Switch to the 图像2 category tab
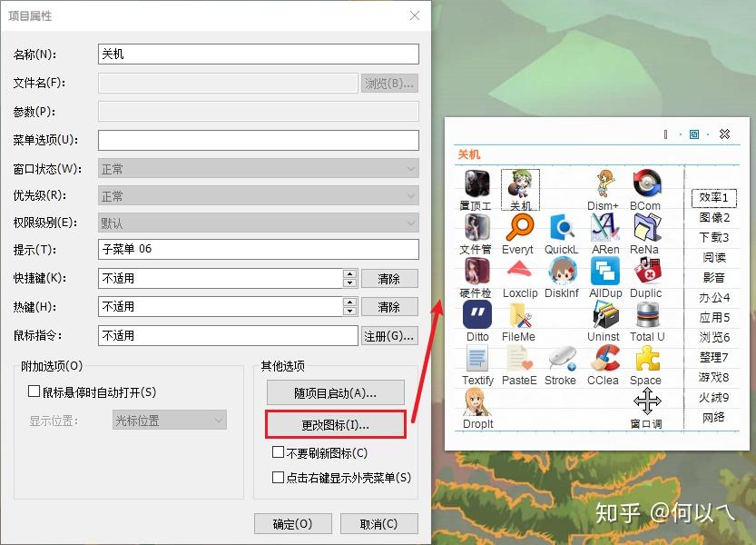Screen dimensions: 756x545 tap(713, 217)
